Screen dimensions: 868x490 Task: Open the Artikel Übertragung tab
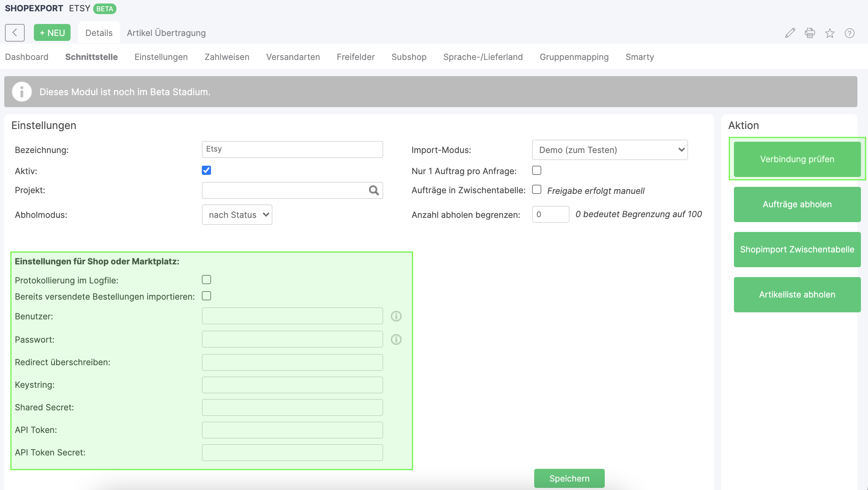pyautogui.click(x=166, y=33)
